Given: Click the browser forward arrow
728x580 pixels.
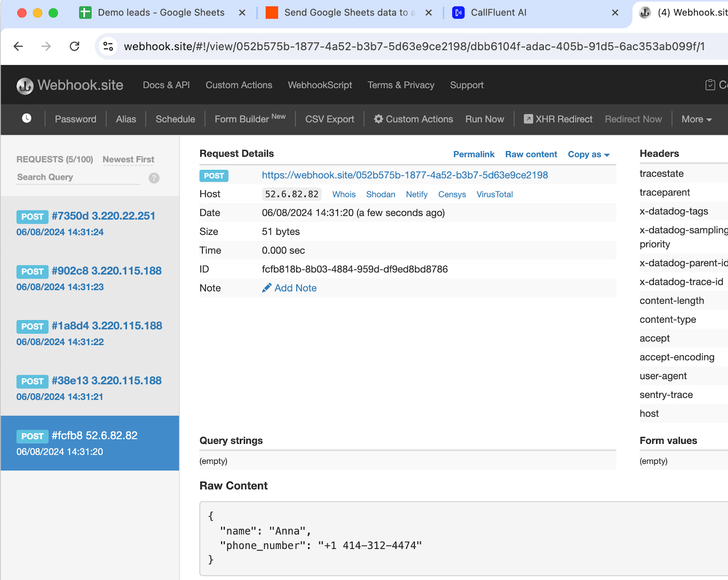Looking at the screenshot, I should (46, 46).
